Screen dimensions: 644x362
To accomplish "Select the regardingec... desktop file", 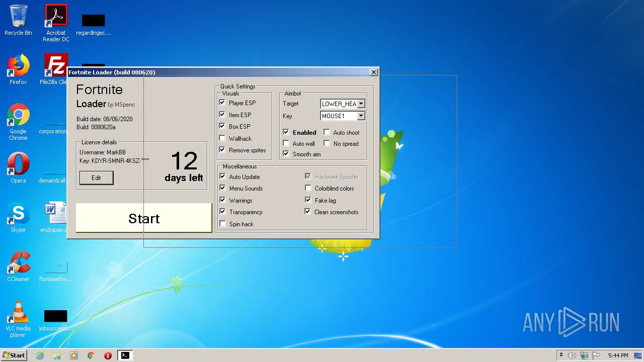I will pyautogui.click(x=94, y=25).
